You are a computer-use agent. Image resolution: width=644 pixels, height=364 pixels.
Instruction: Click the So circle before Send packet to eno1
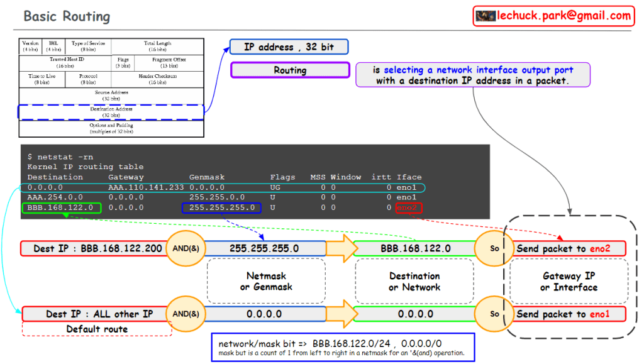pyautogui.click(x=494, y=314)
